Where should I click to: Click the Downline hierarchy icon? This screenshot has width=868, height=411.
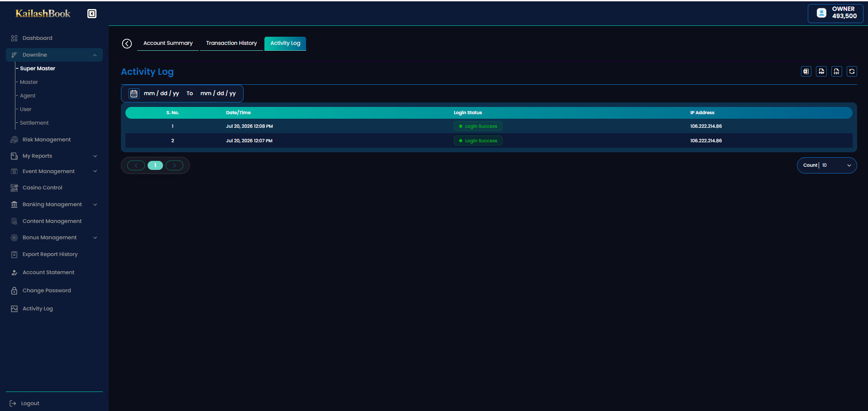coord(14,55)
